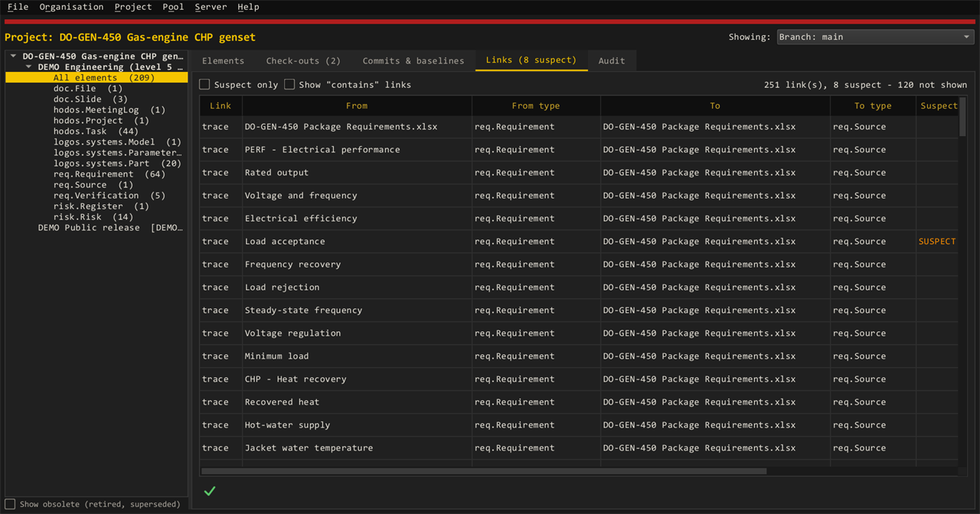The image size is (980, 514).
Task: Open the Organisation menu
Action: pos(71,7)
